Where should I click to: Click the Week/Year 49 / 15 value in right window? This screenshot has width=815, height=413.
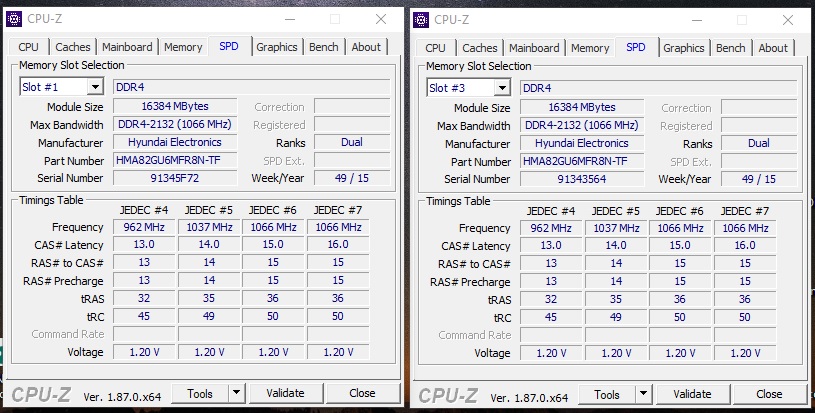click(759, 179)
